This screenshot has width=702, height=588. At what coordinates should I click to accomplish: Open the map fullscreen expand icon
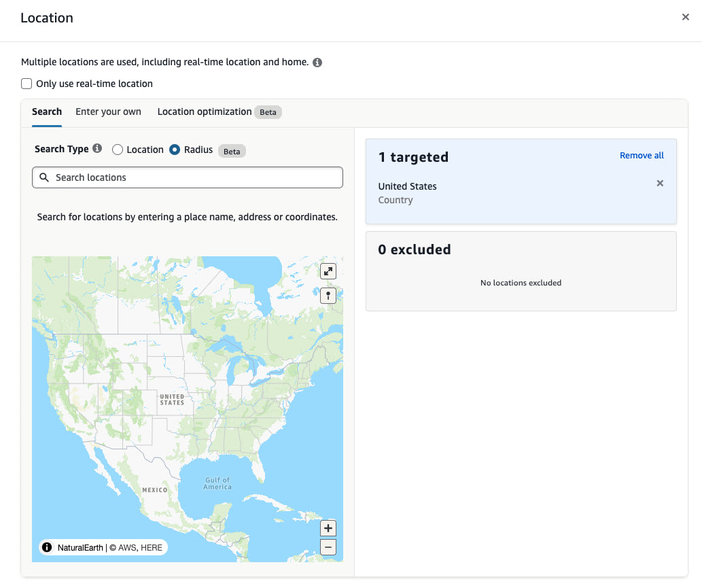[x=328, y=271]
